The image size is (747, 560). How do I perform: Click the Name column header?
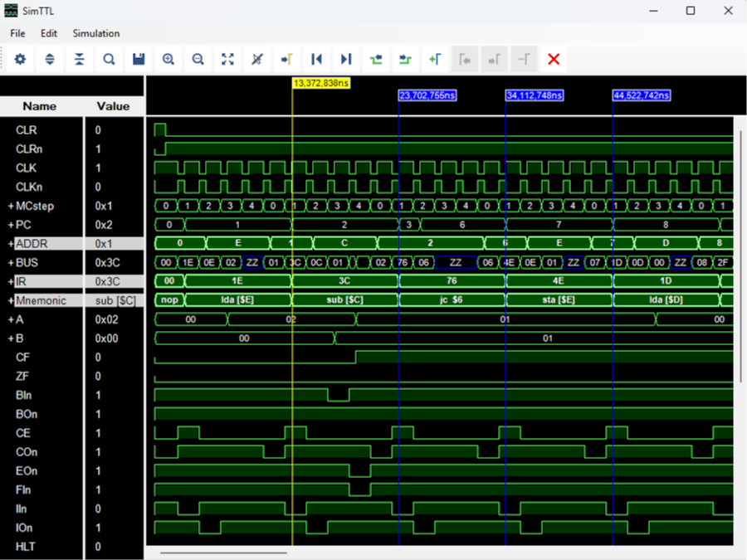[x=40, y=106]
